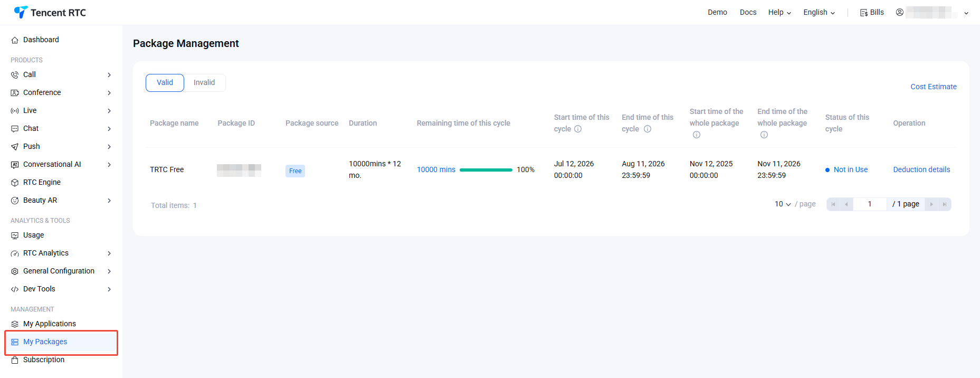The height and width of the screenshot is (378, 980).
Task: Click the Tencent RTC logo
Action: (50, 12)
